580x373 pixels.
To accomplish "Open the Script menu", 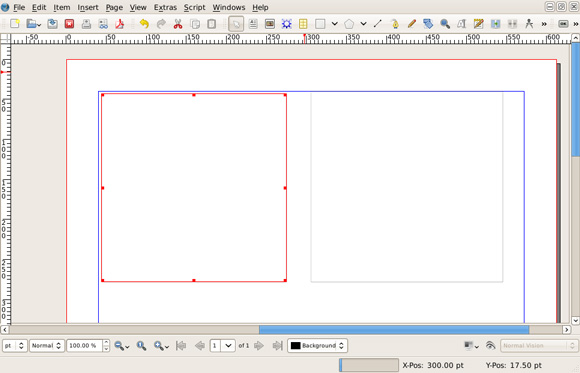I will click(195, 7).
